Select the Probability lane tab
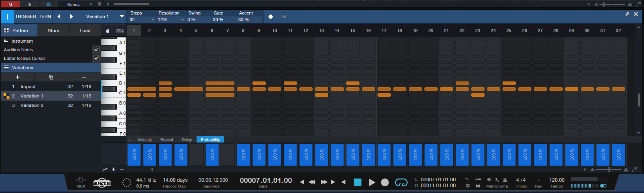Image resolution: width=644 pixels, height=193 pixels. click(x=211, y=139)
